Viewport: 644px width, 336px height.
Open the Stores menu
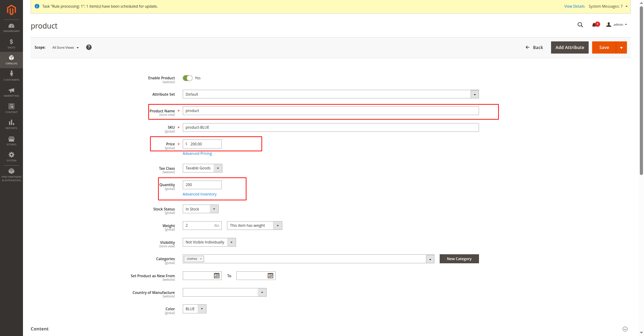tap(11, 141)
